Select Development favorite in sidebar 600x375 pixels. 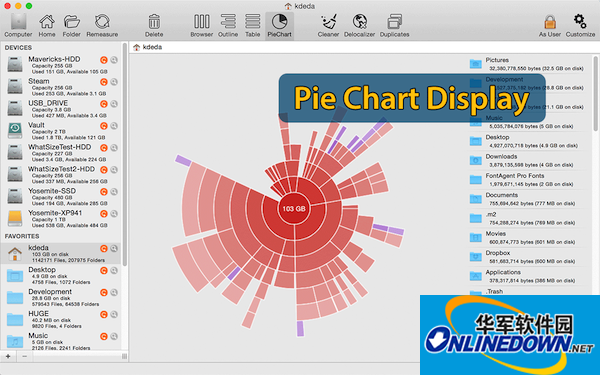[61, 297]
